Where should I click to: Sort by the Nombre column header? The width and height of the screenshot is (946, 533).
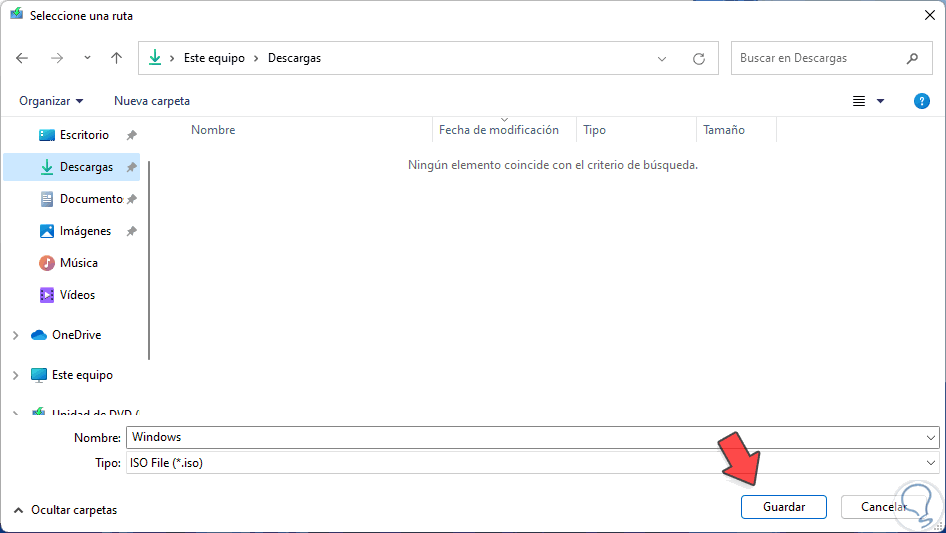pos(213,130)
